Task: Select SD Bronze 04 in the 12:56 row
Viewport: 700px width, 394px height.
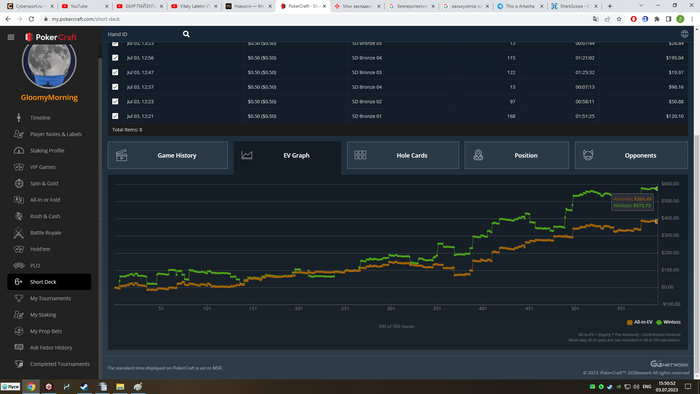Action: click(x=367, y=58)
